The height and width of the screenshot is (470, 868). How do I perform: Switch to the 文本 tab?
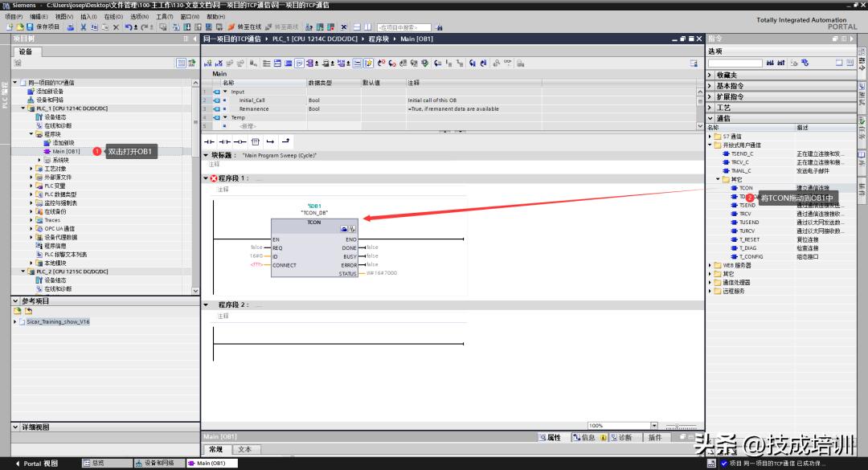coord(244,450)
